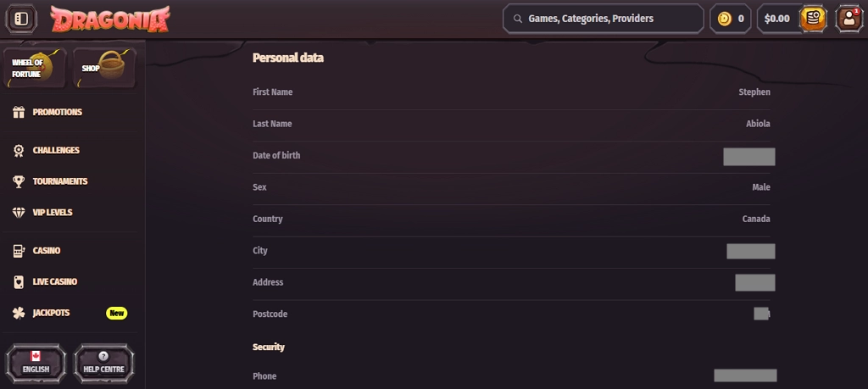Select the Last Name value Abiola
Image resolution: width=868 pixels, height=389 pixels.
tap(758, 124)
